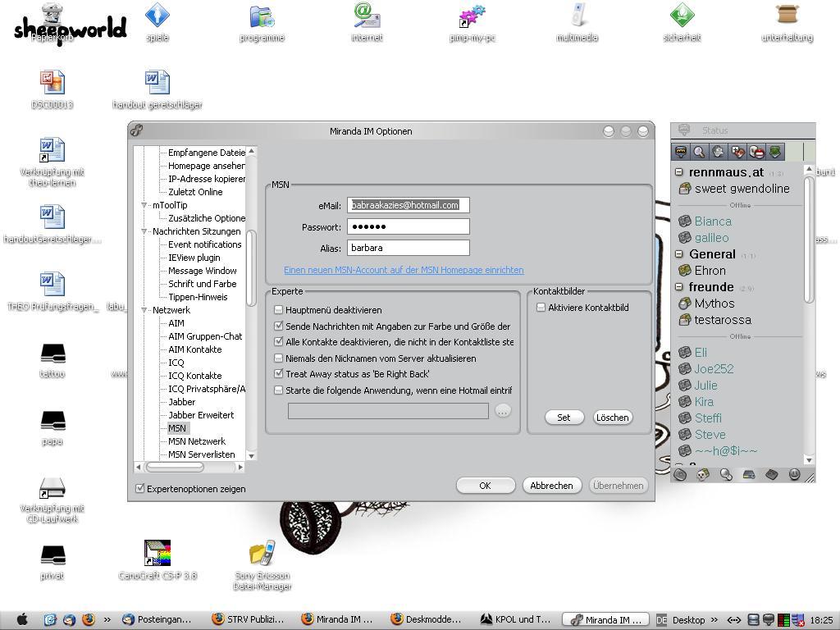Toggle 'Alle Kontakte deaktivieren' checkbox
This screenshot has height=630, width=840.
(279, 342)
